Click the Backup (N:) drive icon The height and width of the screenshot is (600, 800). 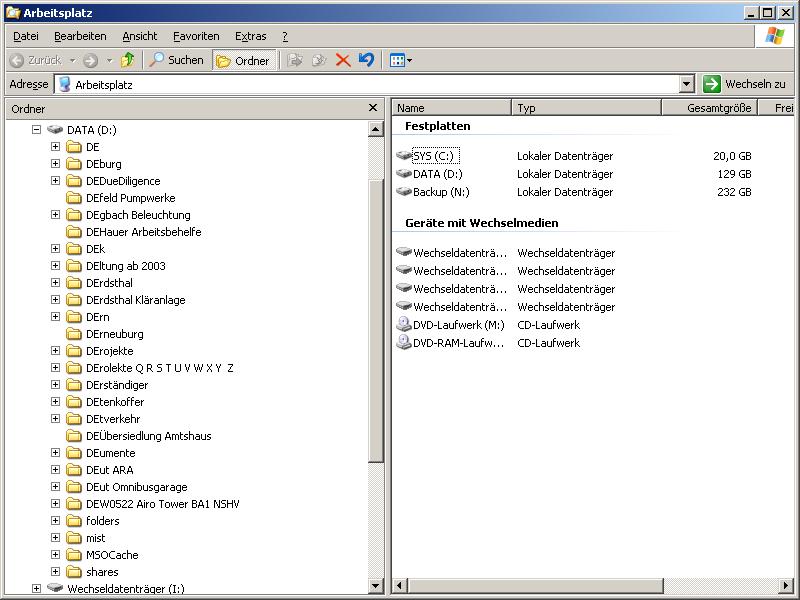click(404, 191)
